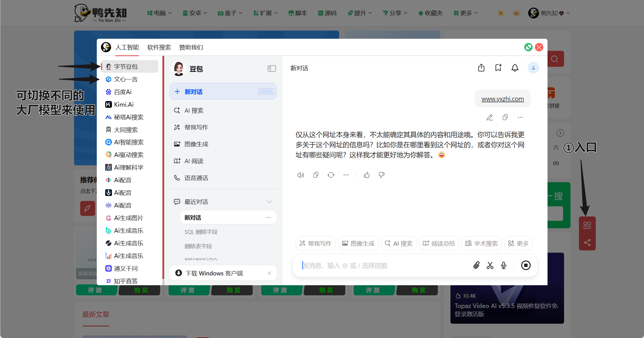This screenshot has width=644, height=338.
Task: Click the 帮我写作 quick skill chip
Action: coord(316,243)
